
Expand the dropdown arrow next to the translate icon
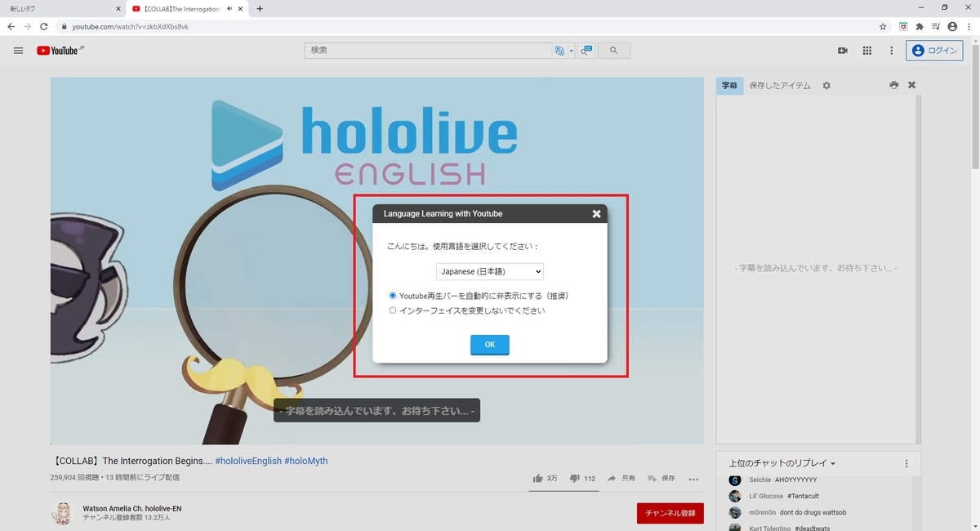coord(572,51)
